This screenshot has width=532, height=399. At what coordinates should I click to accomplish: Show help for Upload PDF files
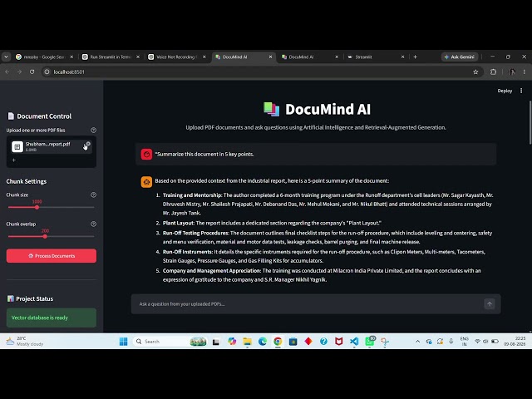click(93, 130)
